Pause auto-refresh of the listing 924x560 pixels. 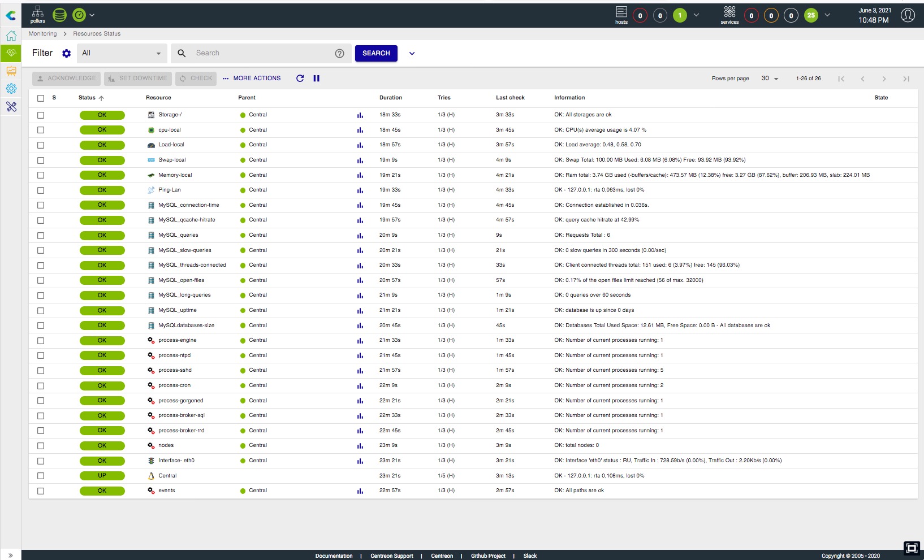pyautogui.click(x=317, y=79)
